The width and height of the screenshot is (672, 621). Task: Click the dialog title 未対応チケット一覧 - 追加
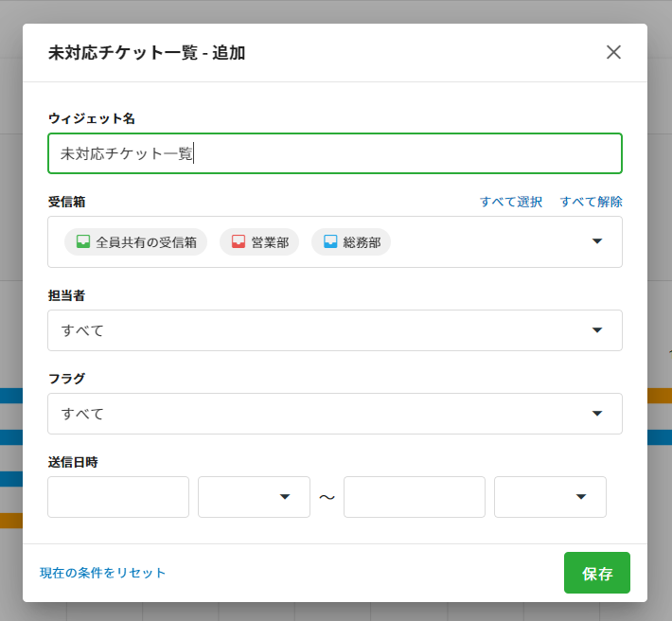click(x=147, y=53)
